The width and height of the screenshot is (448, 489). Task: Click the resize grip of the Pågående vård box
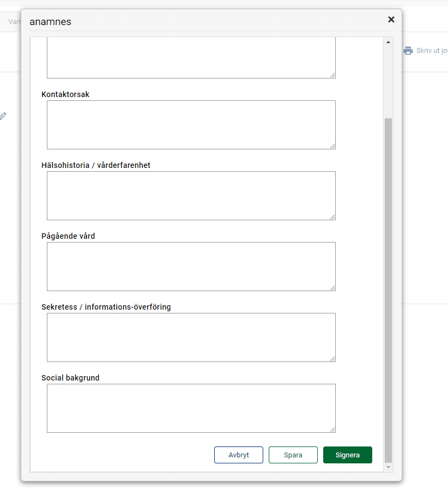tap(332, 288)
